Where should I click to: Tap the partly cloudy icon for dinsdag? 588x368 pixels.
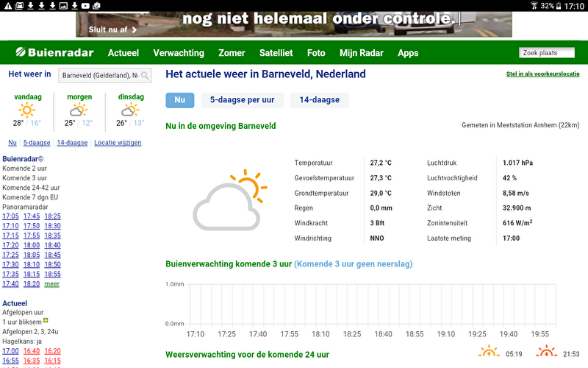(130, 111)
